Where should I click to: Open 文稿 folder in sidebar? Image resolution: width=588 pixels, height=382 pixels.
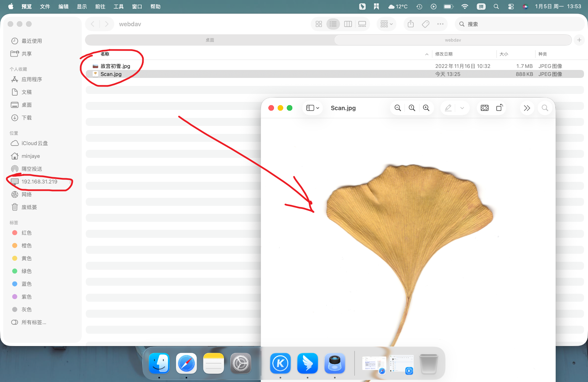tap(21, 92)
